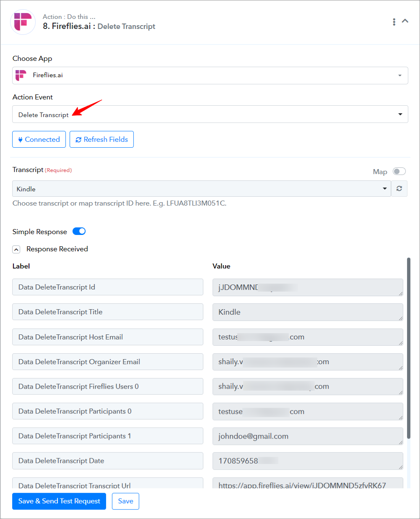
Task: Click the Data DeleteTranscript Organizer Email label field
Action: [x=108, y=362]
